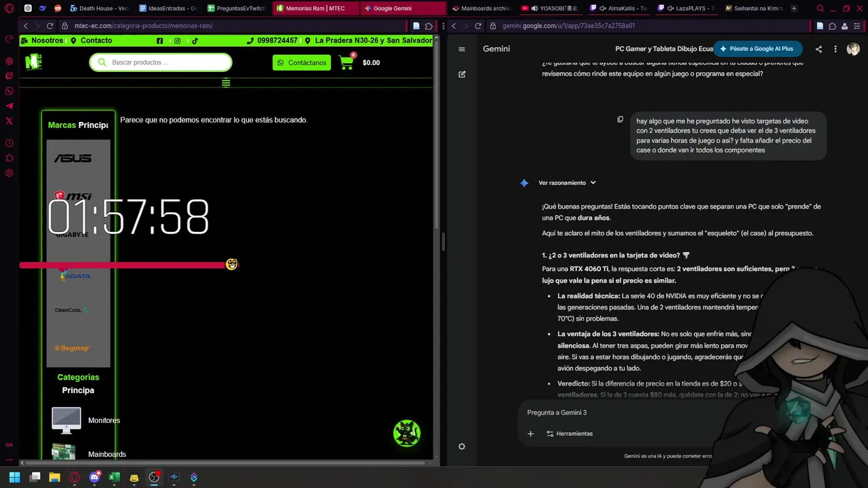Select the Segotep brand logo
868x488 pixels.
[72, 348]
